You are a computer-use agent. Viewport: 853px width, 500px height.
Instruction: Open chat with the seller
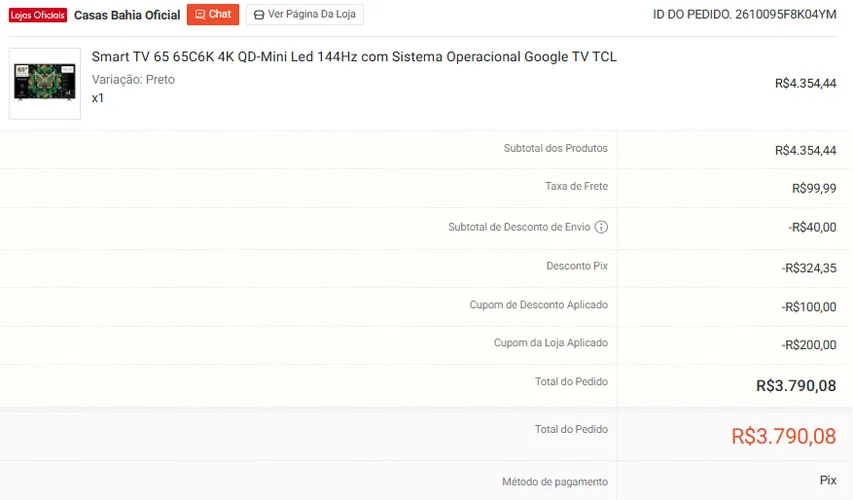(213, 14)
